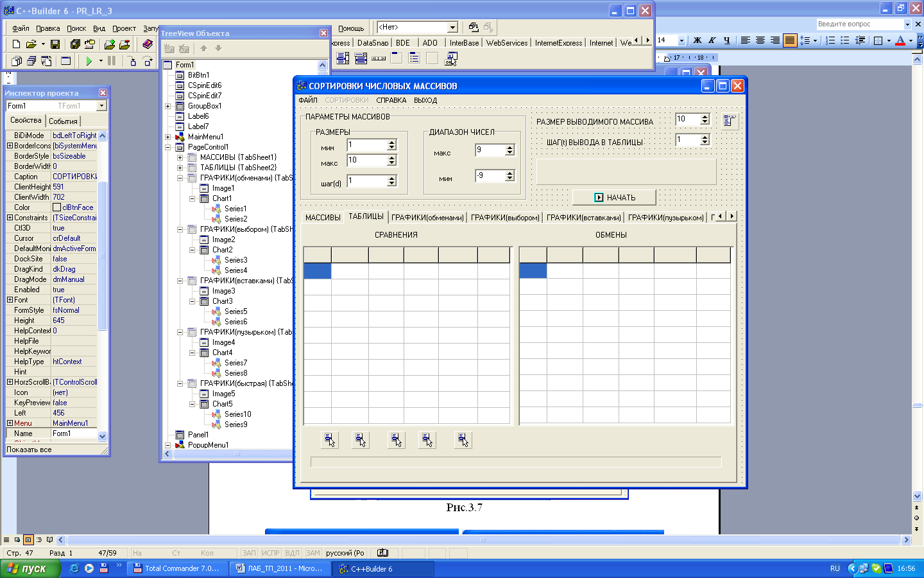Screen dimensions: 924x578
Task: Expand the МАССИВЫ {TabSheet1} tree node
Action: click(x=180, y=157)
